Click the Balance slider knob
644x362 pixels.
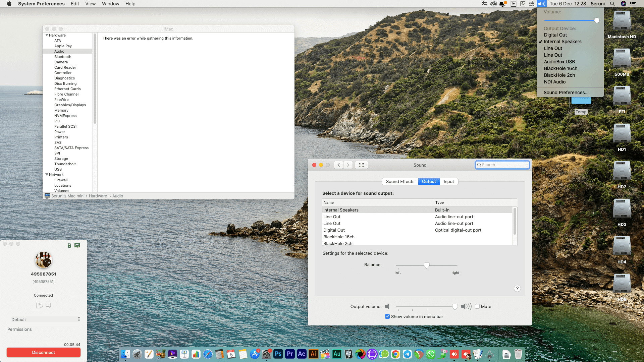pos(427,265)
